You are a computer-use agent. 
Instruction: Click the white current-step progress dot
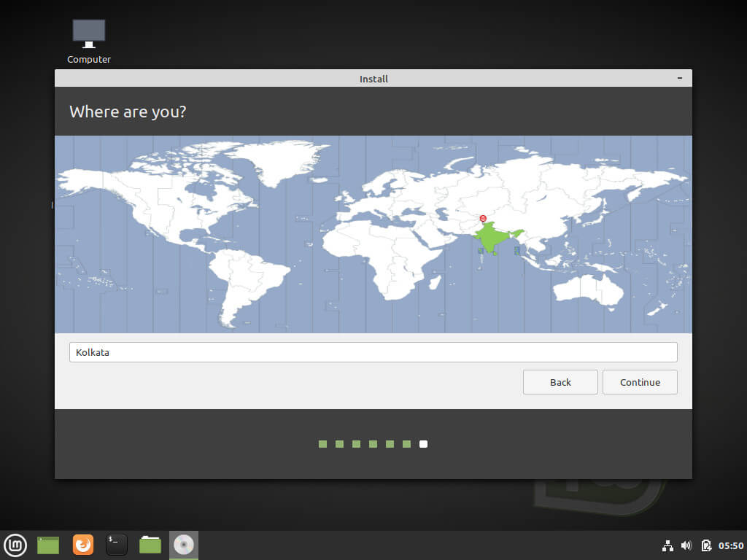(424, 444)
